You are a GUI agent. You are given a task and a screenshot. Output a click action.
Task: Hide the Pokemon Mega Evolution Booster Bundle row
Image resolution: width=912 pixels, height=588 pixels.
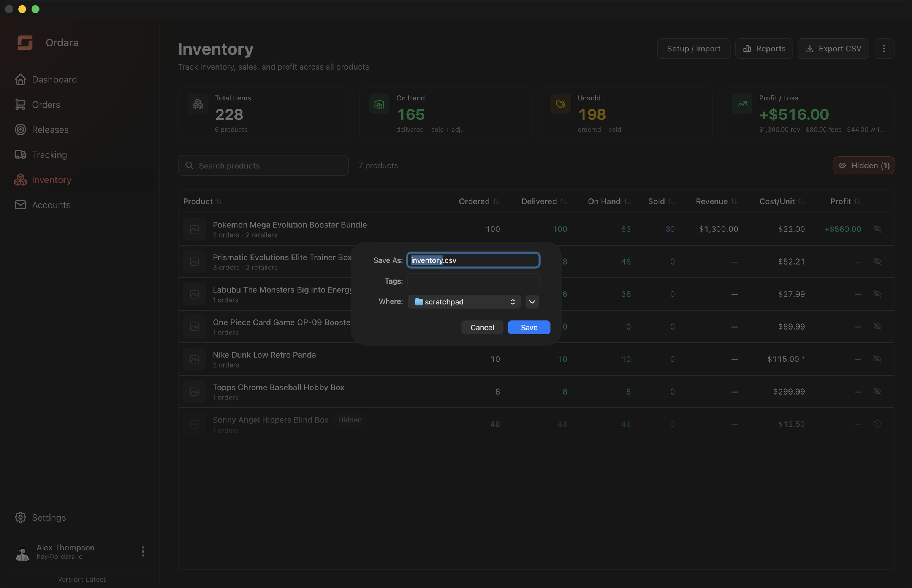point(877,229)
